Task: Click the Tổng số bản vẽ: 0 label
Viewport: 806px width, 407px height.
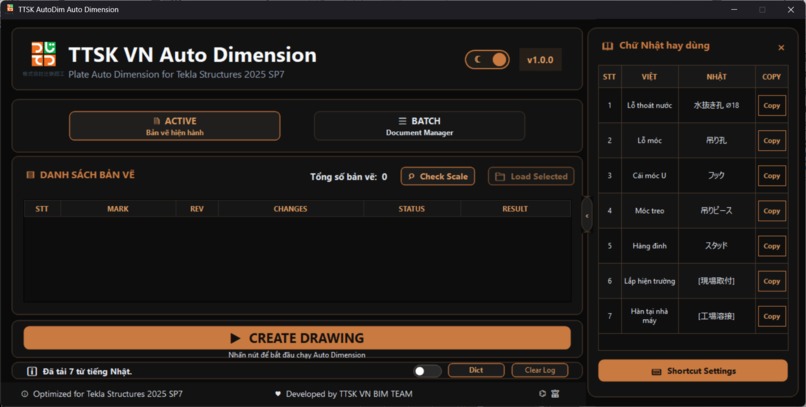Action: click(349, 177)
